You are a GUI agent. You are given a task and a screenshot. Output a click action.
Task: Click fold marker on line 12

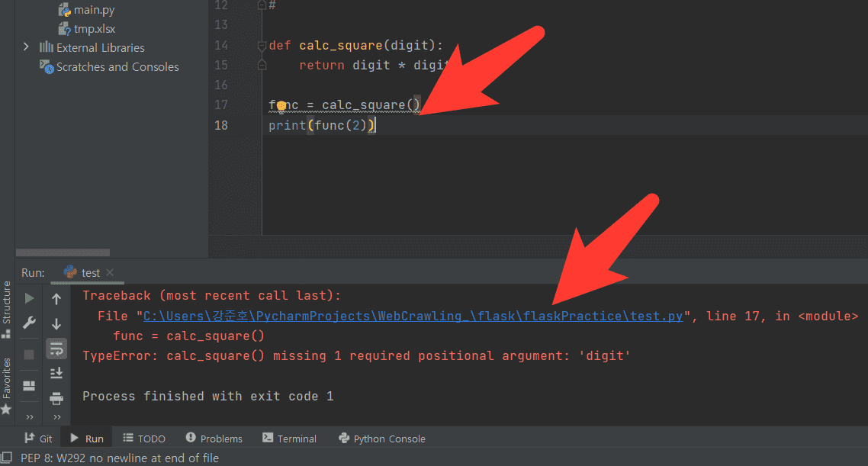pos(262,5)
